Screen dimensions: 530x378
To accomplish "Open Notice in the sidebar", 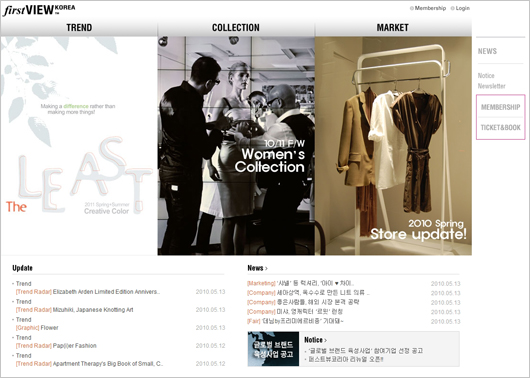I will click(x=486, y=76).
